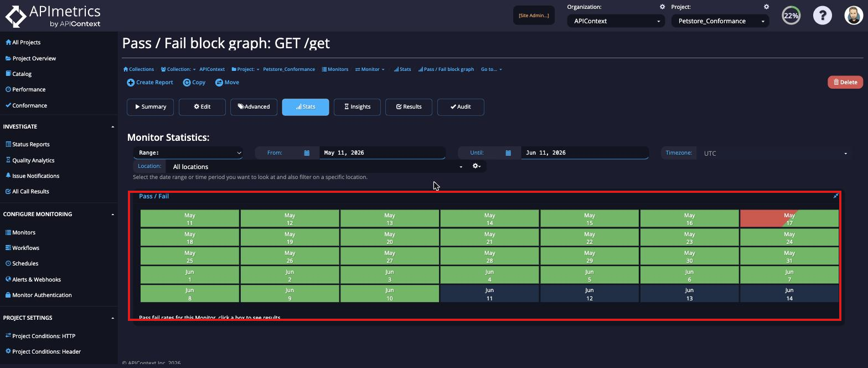
Task: Open the location settings gear dropdown
Action: pyautogui.click(x=477, y=166)
